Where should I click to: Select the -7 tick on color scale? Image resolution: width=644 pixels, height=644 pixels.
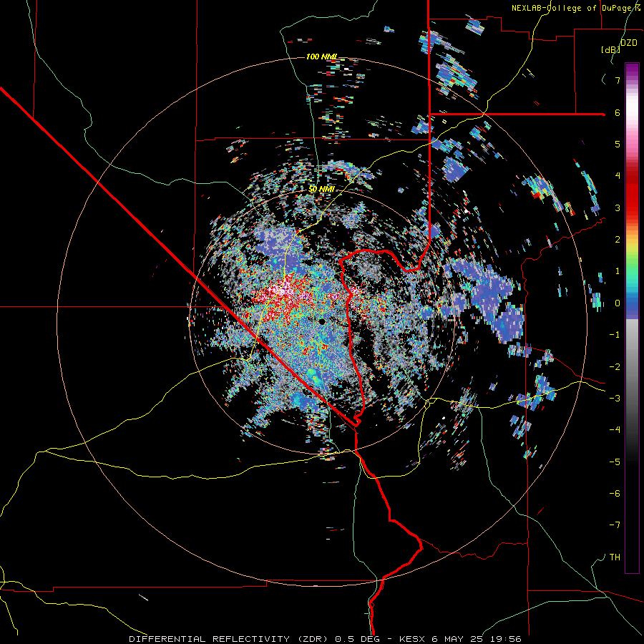615,525
